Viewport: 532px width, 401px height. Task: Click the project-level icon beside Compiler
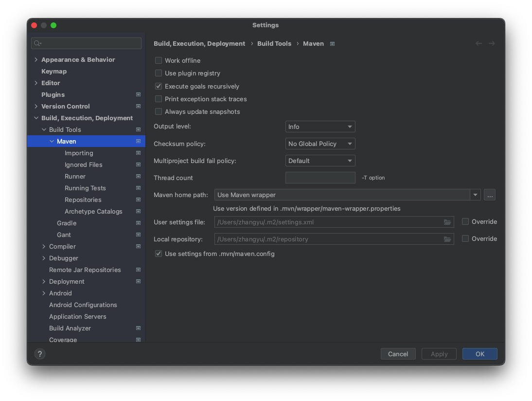(x=138, y=246)
